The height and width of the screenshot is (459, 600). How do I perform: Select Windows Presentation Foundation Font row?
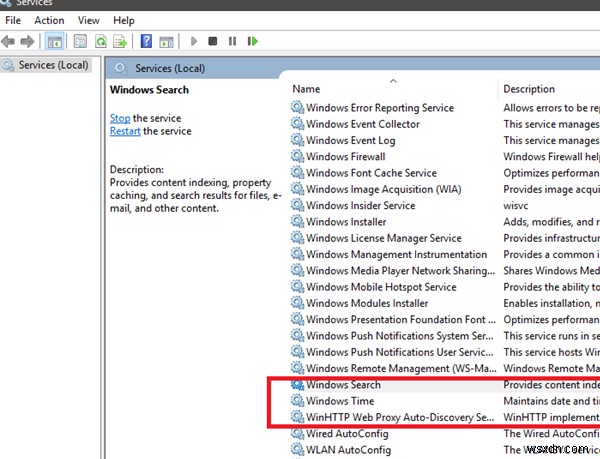445,319
